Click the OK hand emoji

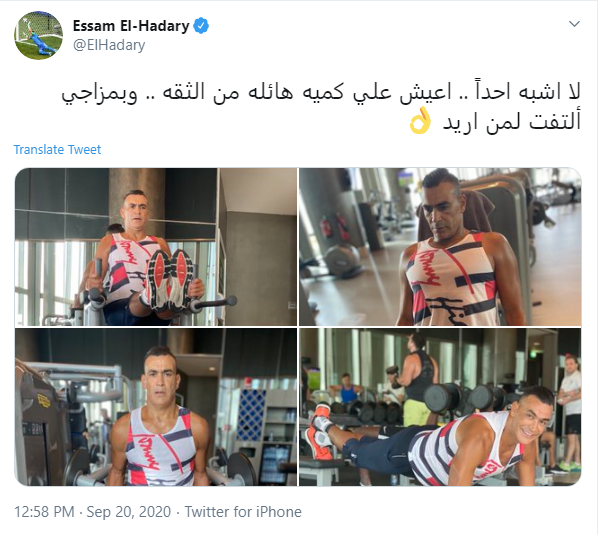(x=420, y=121)
